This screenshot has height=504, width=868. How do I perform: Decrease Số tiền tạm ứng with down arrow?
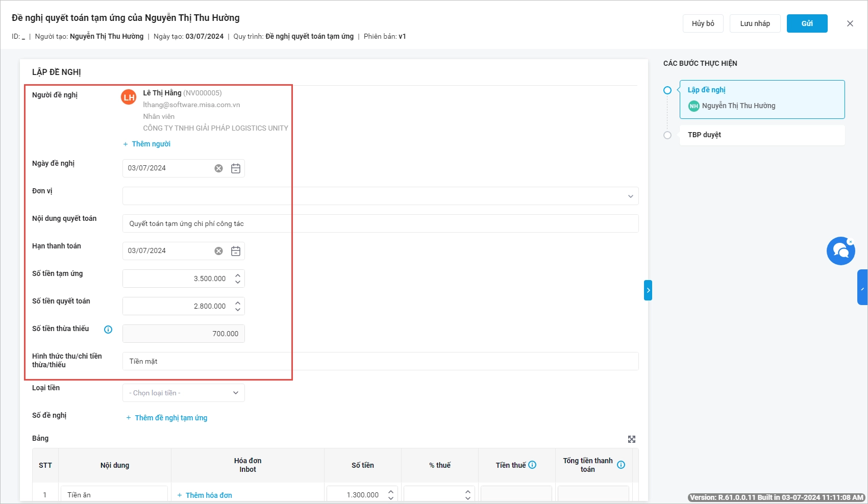click(x=238, y=282)
